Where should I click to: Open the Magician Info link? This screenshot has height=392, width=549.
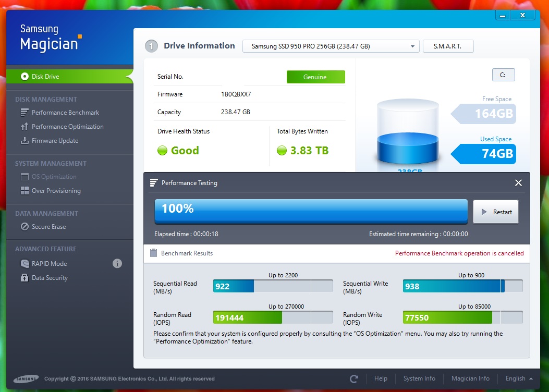470,378
